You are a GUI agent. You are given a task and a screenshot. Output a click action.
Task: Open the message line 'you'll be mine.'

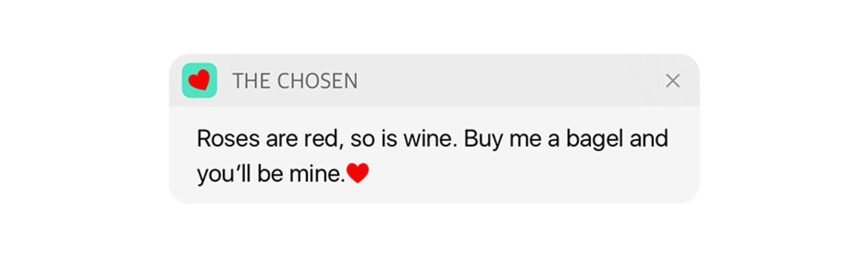tap(271, 174)
